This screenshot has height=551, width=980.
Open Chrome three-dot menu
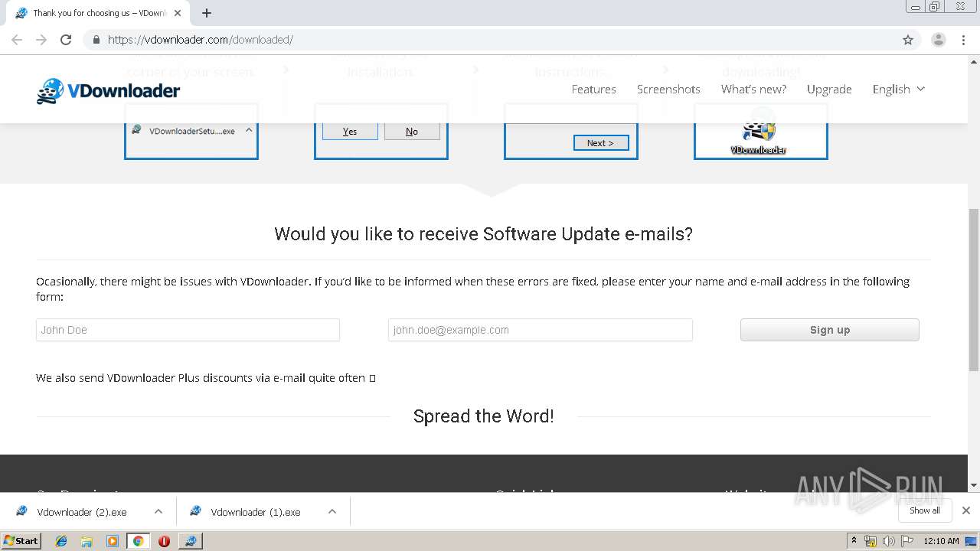point(964,40)
